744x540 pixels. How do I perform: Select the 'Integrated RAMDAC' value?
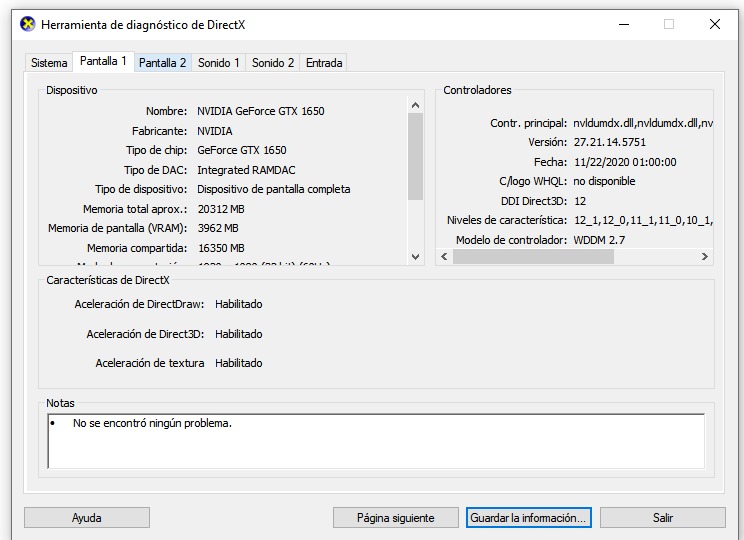(246, 170)
